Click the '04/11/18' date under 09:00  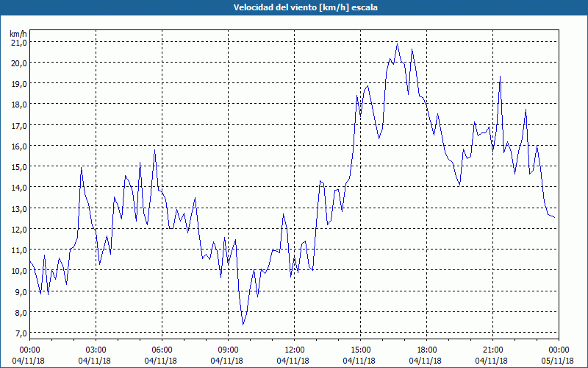click(227, 361)
